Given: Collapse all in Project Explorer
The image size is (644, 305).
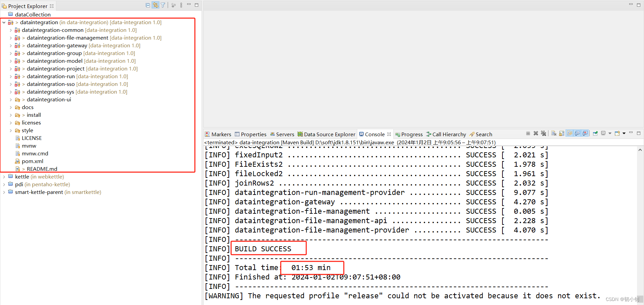Looking at the screenshot, I should coord(148,5).
